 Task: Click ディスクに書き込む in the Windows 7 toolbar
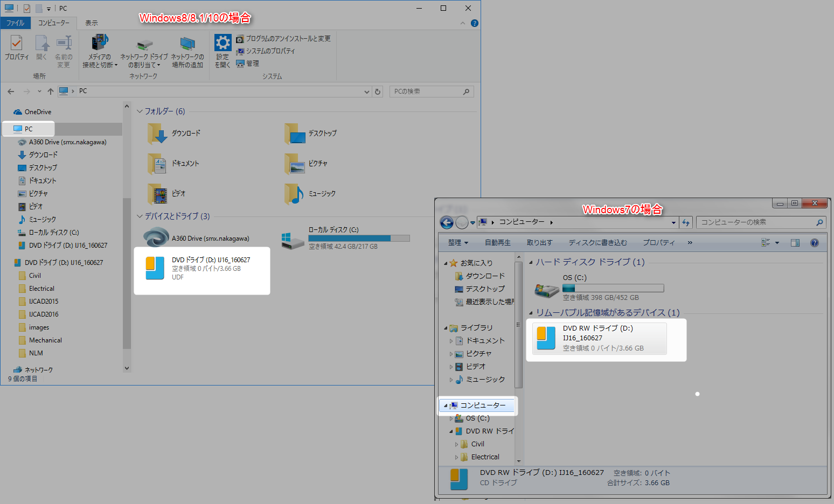click(598, 243)
